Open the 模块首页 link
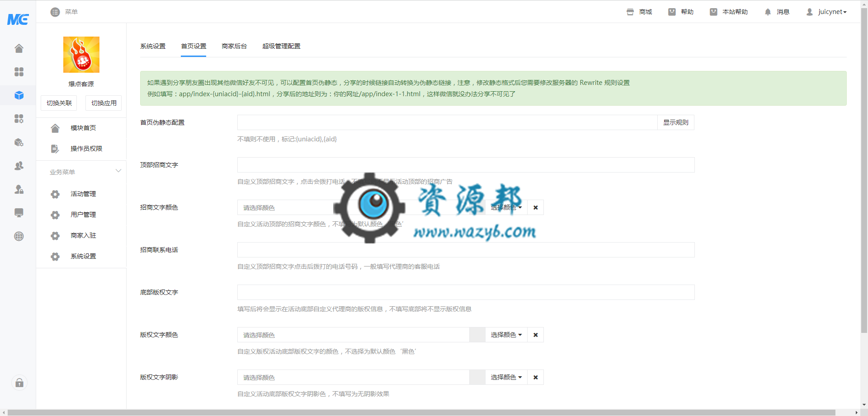 (x=83, y=128)
